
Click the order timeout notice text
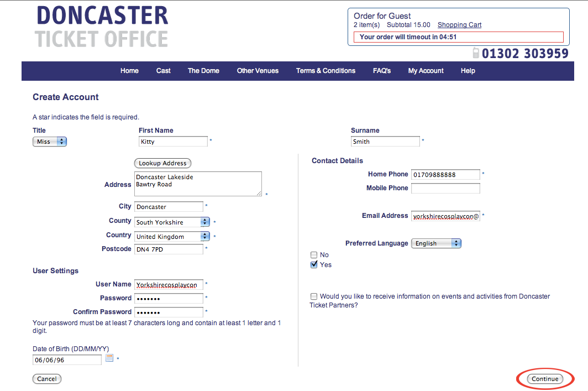pyautogui.click(x=408, y=37)
